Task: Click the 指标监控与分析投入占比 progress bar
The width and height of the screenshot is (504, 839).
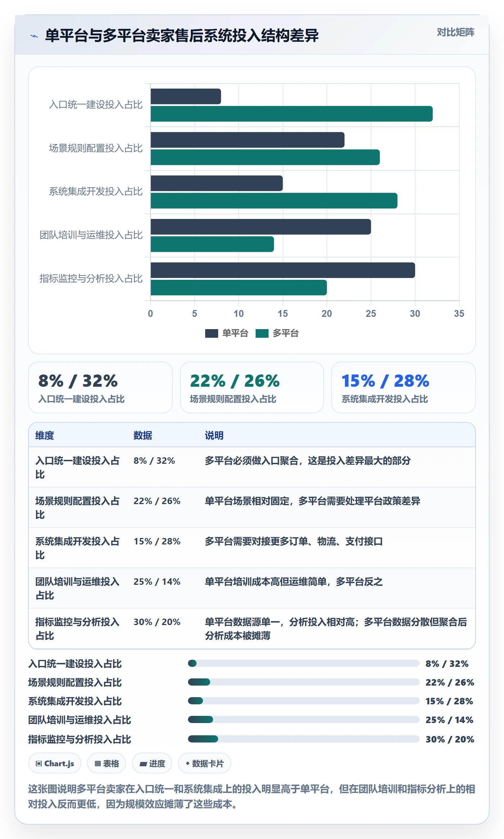Action: point(303,739)
